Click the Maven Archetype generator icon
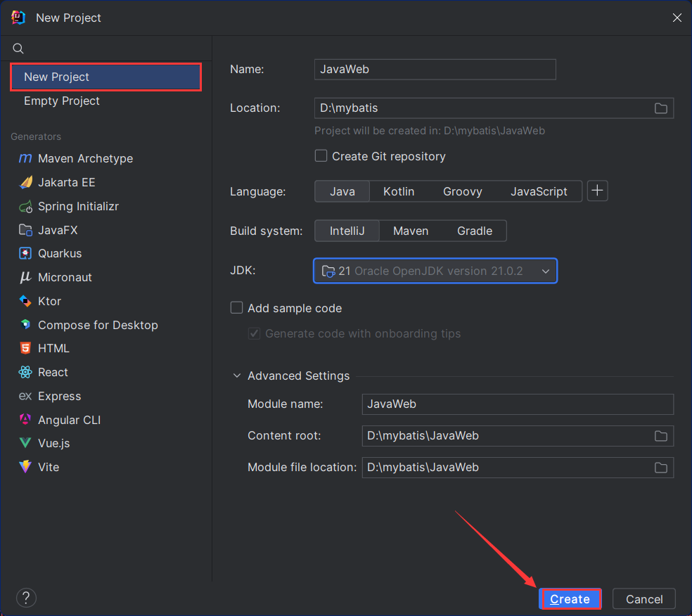692x616 pixels. (25, 158)
